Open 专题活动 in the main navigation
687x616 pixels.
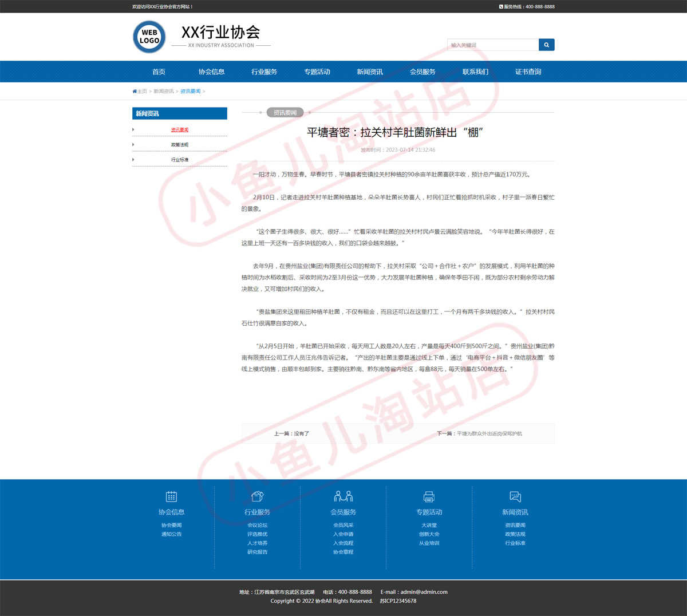click(x=317, y=72)
